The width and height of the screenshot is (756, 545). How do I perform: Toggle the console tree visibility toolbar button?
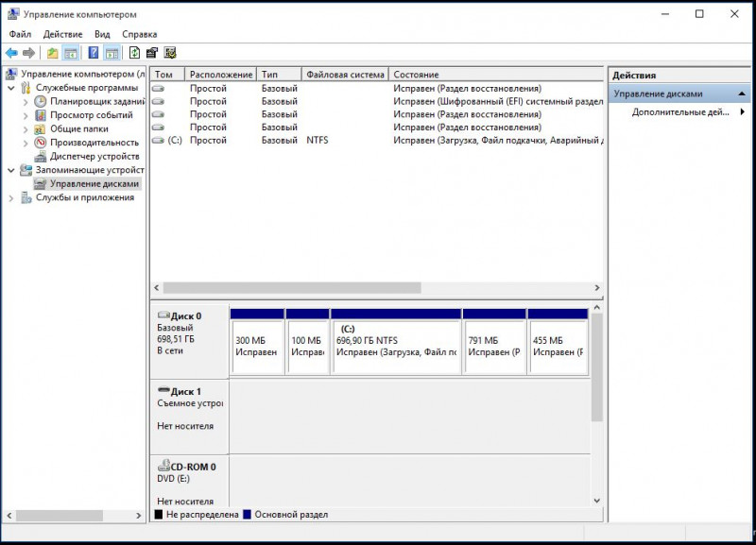point(71,53)
